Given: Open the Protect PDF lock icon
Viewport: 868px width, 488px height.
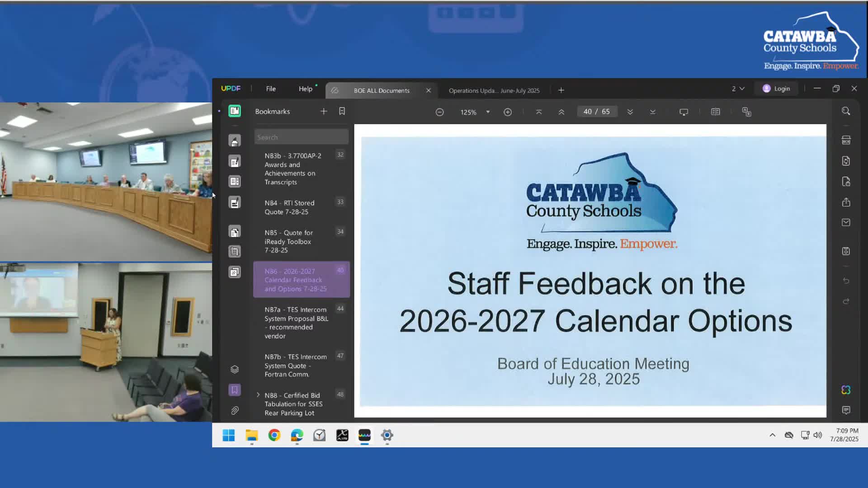Looking at the screenshot, I should pyautogui.click(x=846, y=182).
